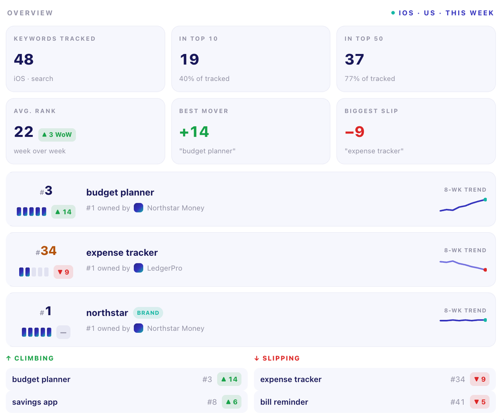The width and height of the screenshot is (504, 420).
Task: Click the up 14 badge in Climbing list
Action: coord(229,379)
